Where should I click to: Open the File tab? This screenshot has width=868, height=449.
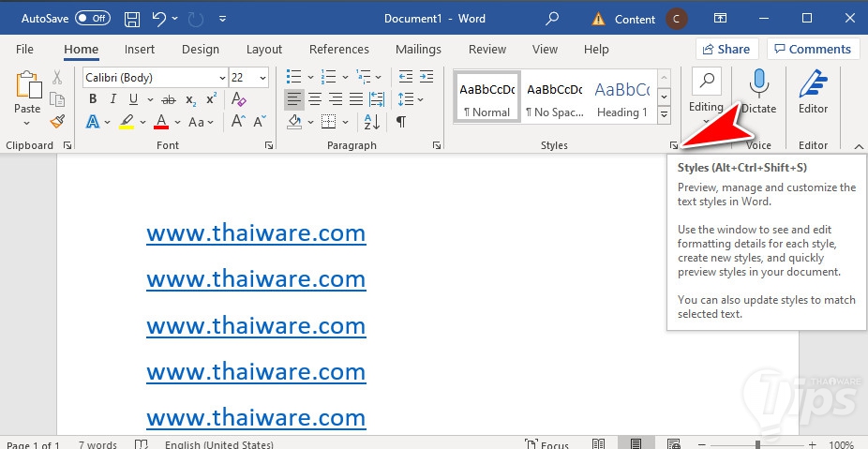click(x=24, y=50)
